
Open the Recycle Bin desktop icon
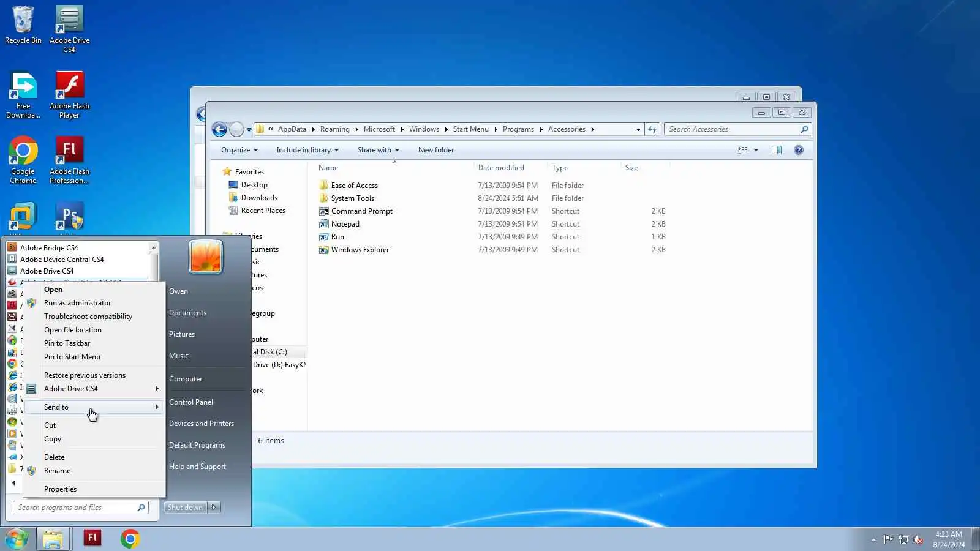pyautogui.click(x=23, y=24)
